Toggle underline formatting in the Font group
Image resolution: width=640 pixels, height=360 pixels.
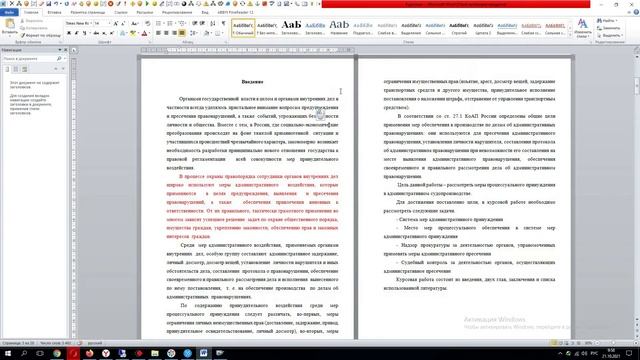84,33
